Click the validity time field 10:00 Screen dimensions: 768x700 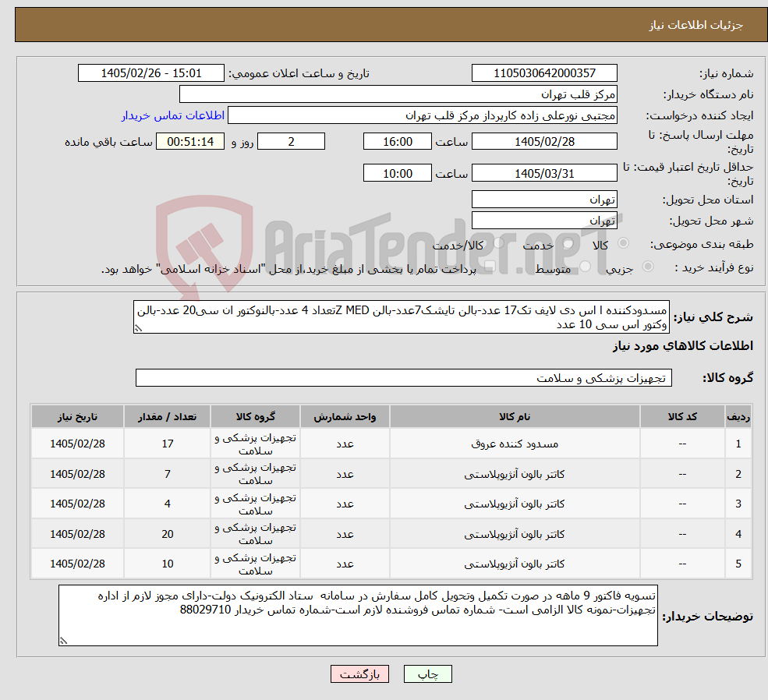point(397,173)
